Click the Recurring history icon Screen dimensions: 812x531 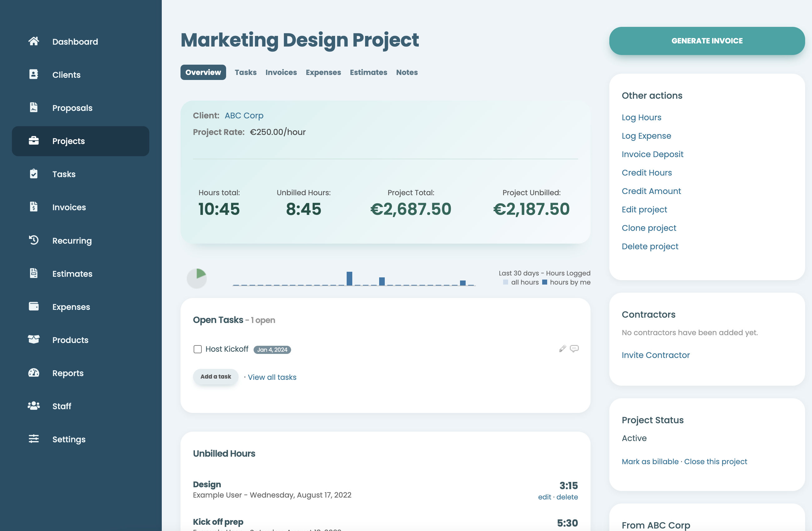click(x=33, y=240)
